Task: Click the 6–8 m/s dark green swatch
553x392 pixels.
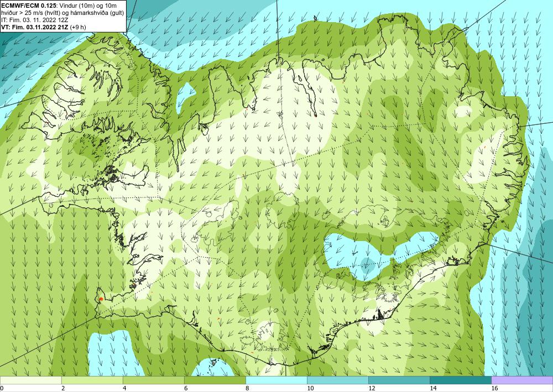Action: coord(215,380)
